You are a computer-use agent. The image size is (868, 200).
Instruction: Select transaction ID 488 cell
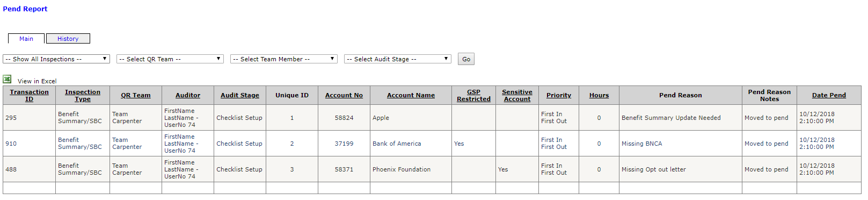point(29,169)
